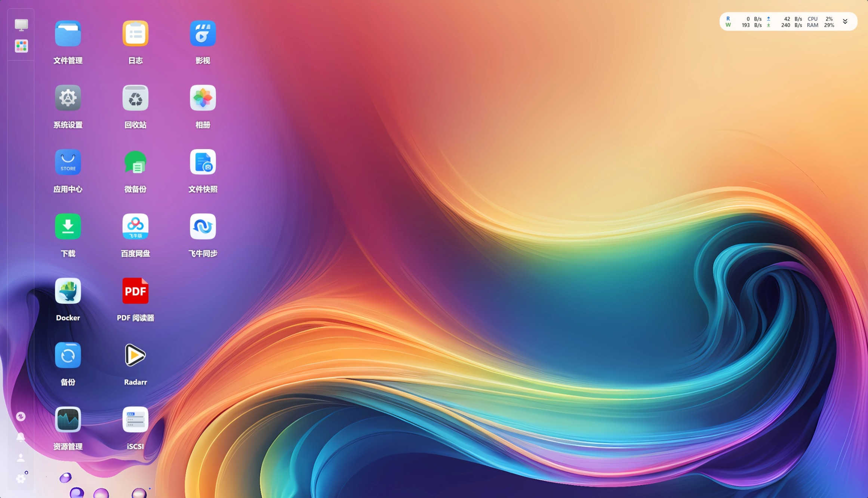Open 飞牛同步 sync app
The height and width of the screenshot is (498, 868).
[203, 227]
